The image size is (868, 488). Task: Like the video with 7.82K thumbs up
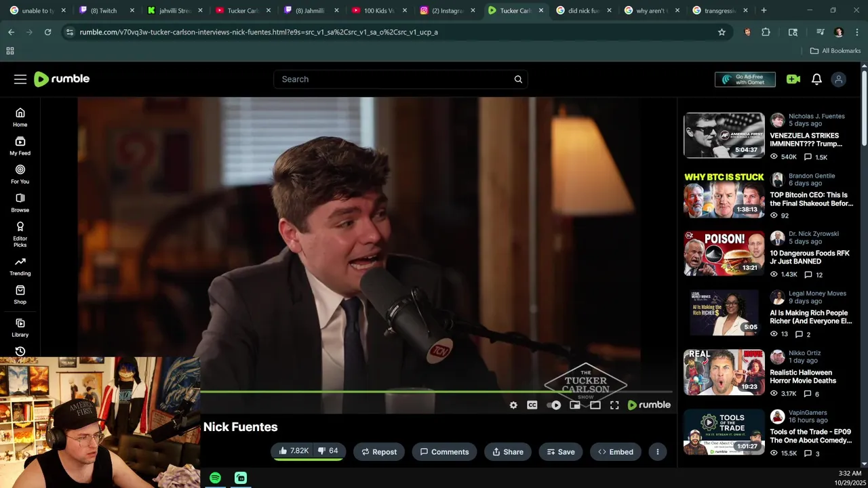(293, 451)
